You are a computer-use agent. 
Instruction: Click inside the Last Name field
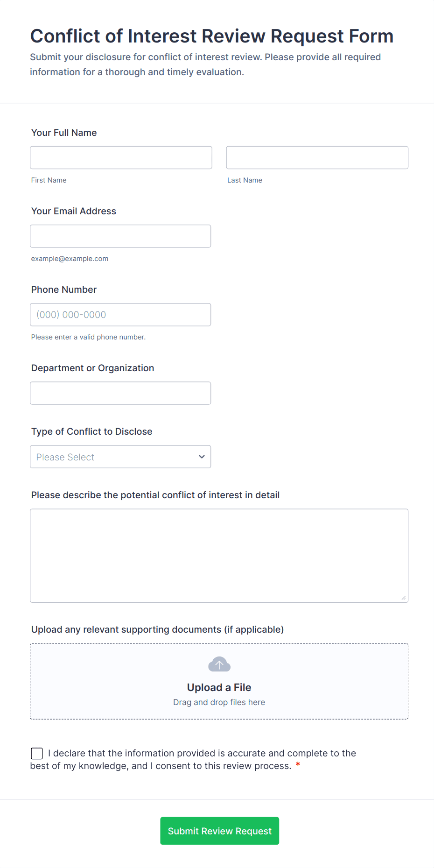[317, 157]
